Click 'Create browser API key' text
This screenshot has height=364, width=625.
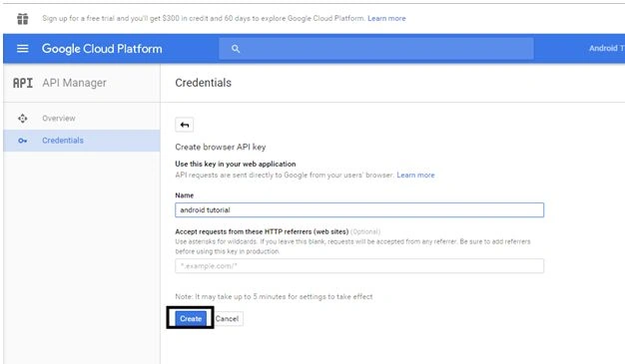click(221, 147)
